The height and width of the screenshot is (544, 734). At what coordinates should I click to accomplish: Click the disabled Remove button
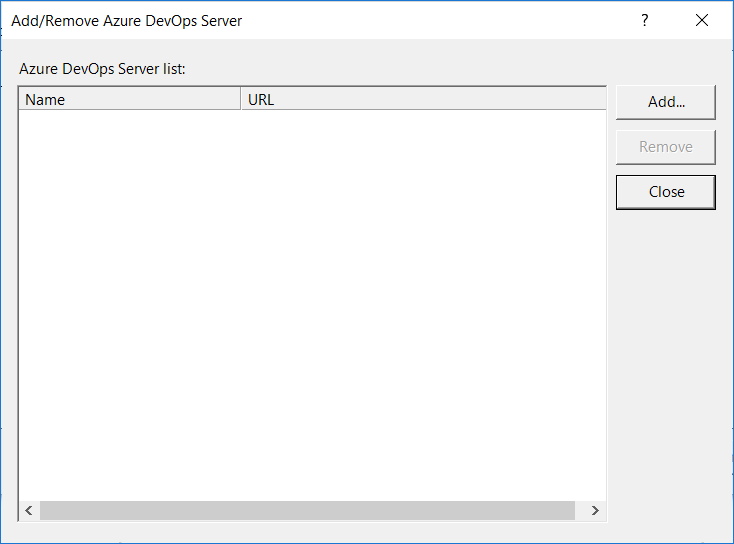[x=665, y=147]
